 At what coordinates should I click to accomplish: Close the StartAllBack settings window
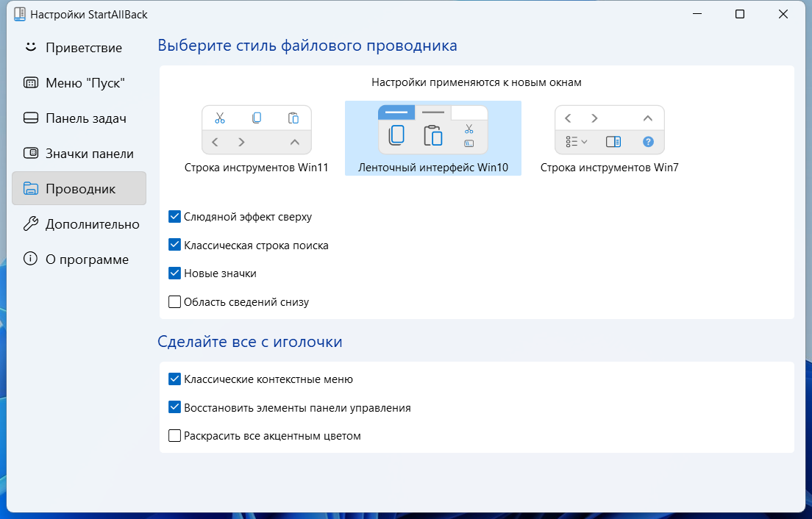coord(783,14)
